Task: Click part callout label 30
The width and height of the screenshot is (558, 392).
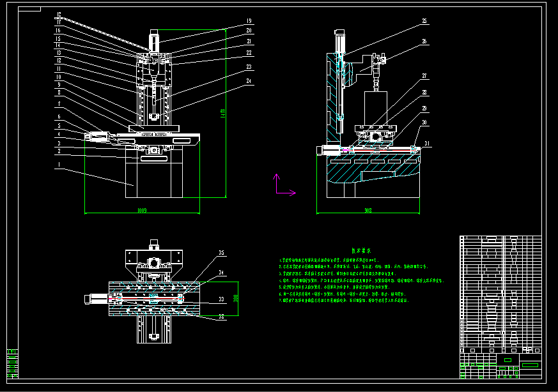Action: [x=424, y=123]
